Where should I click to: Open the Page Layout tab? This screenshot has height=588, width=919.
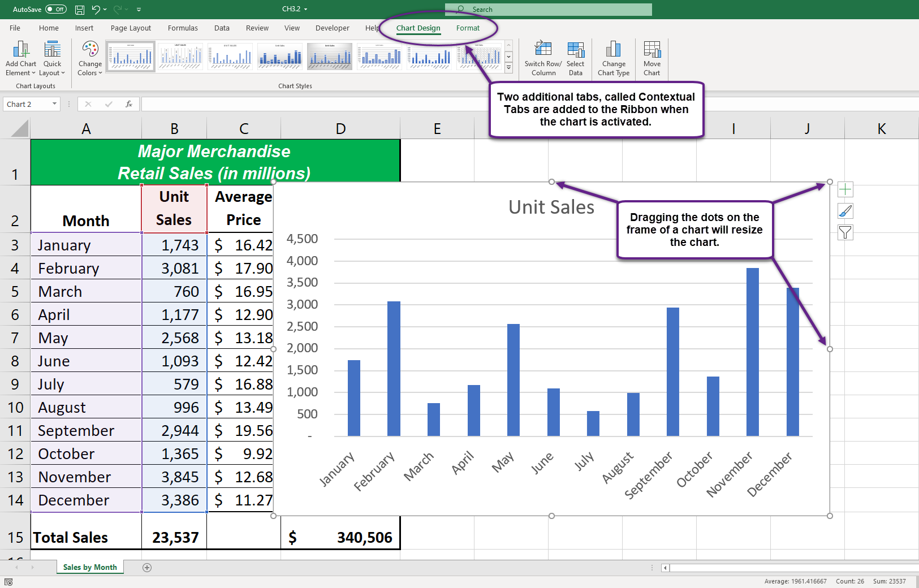pos(131,28)
